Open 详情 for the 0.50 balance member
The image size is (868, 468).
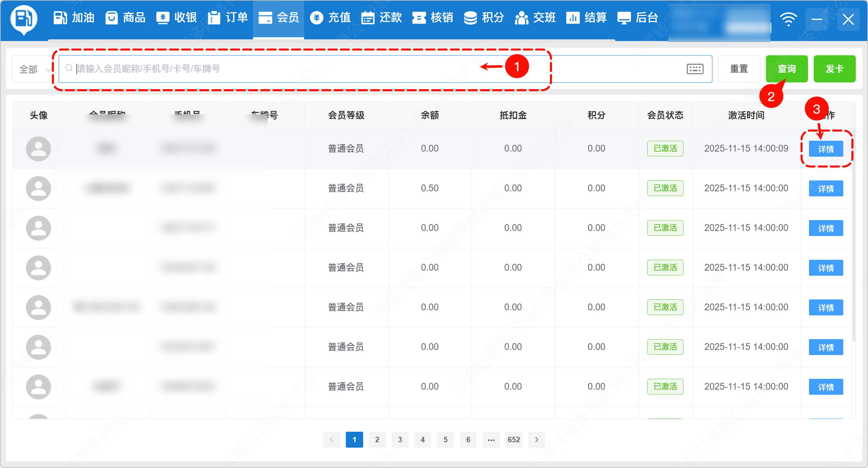tap(826, 189)
